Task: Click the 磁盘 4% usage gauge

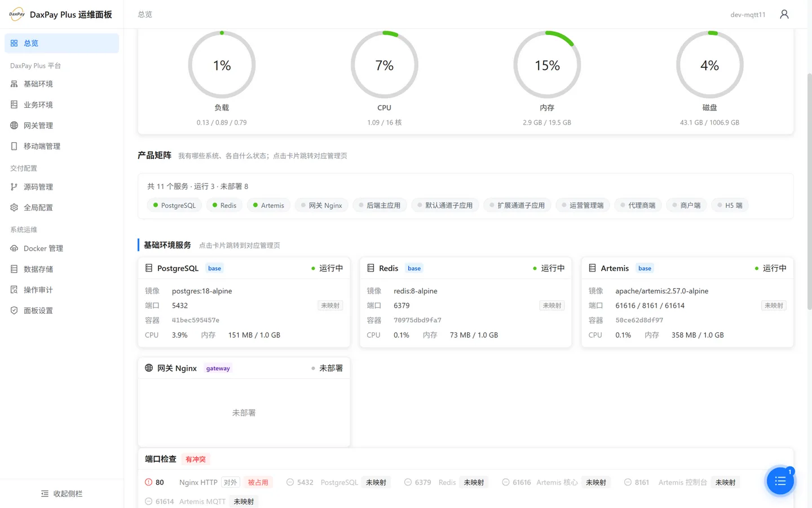Action: [x=710, y=65]
